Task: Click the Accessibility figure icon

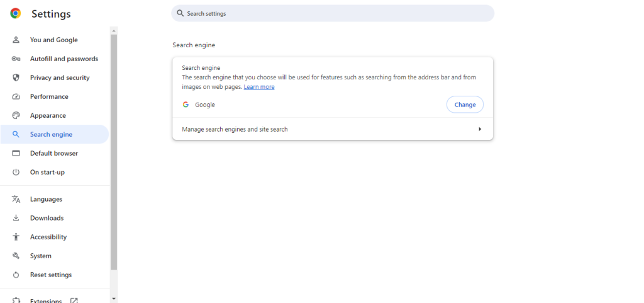Action: (x=16, y=237)
